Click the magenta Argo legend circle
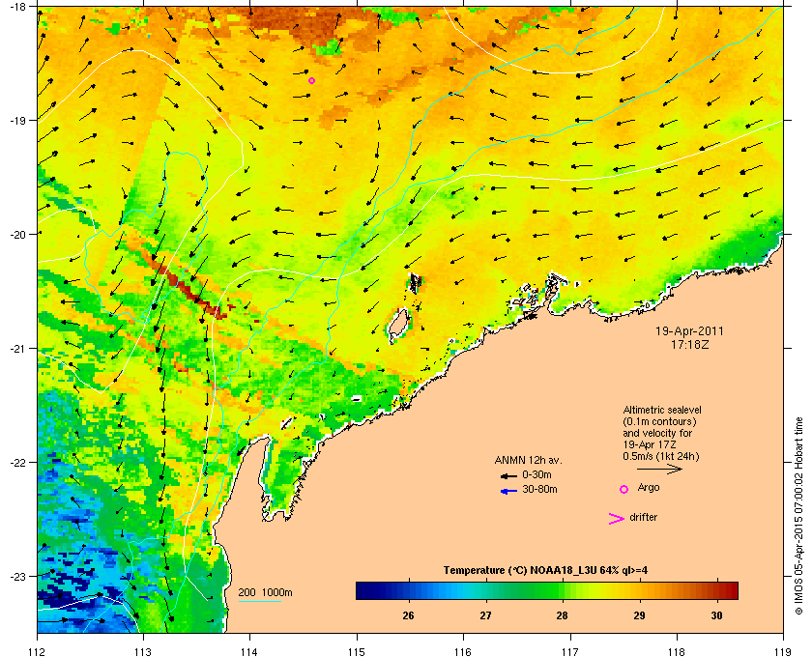Viewport: 812px width, 657px height. click(x=624, y=489)
